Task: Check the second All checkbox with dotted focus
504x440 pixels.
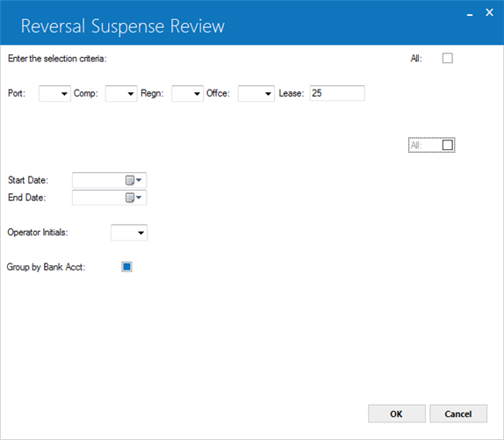Action: click(448, 145)
